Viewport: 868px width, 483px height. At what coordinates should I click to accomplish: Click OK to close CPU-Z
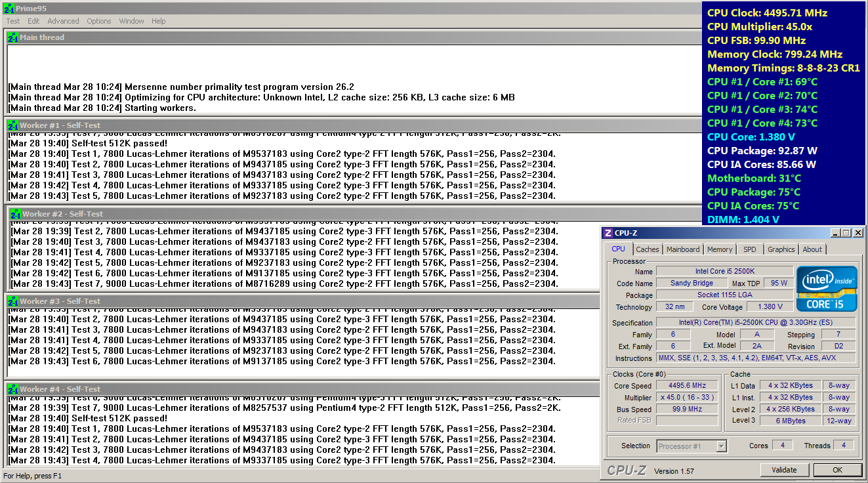[x=837, y=470]
